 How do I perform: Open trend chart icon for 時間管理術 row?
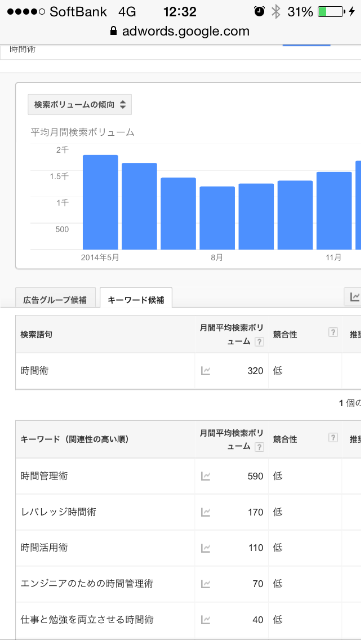click(x=205, y=476)
